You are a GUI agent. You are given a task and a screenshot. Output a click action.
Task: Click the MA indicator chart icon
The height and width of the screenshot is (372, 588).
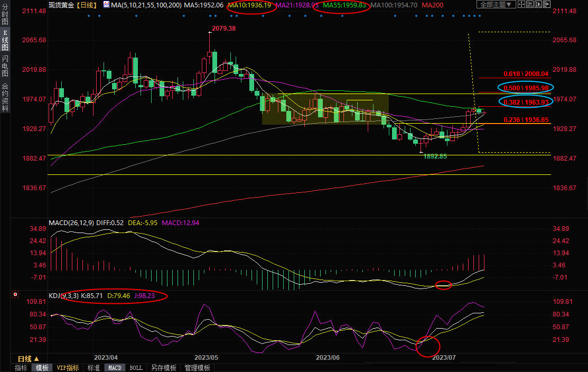pyautogui.click(x=106, y=5)
